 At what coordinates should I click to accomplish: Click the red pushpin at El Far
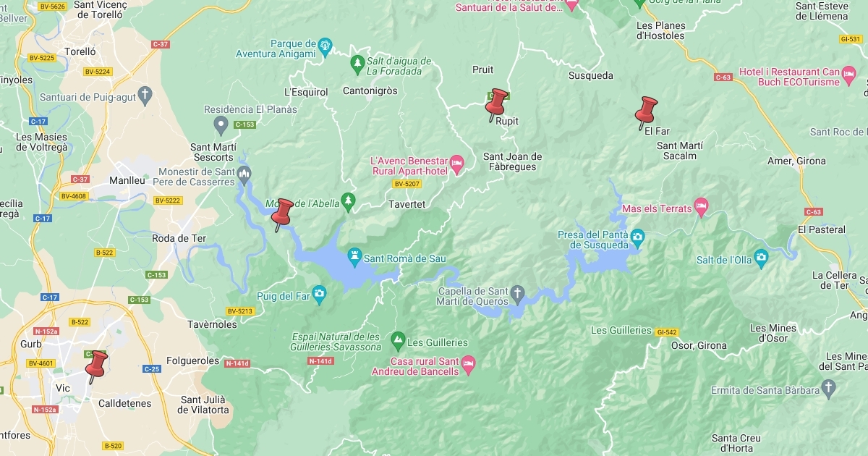point(645,113)
